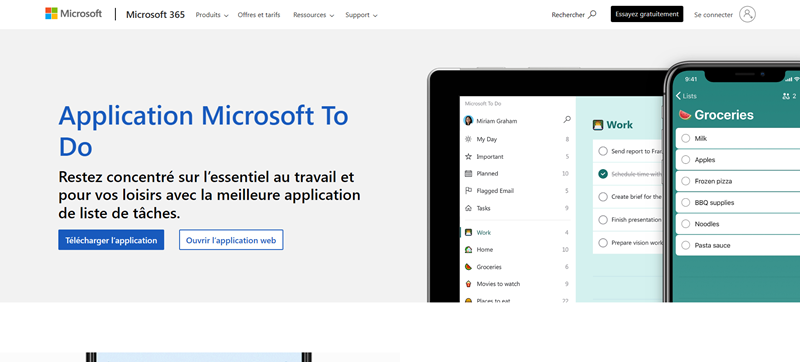Viewport: 800px width, 362px height.
Task: Click the search magnifier icon in header
Action: [x=592, y=14]
